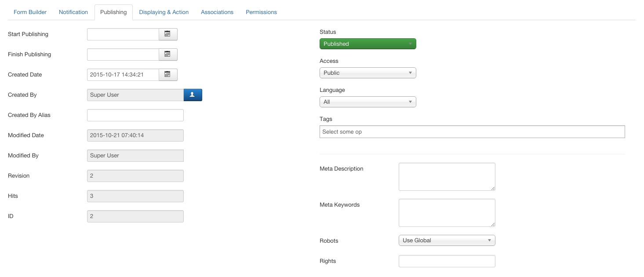Image resolution: width=644 pixels, height=277 pixels.
Task: Click the Access label
Action: click(x=329, y=61)
